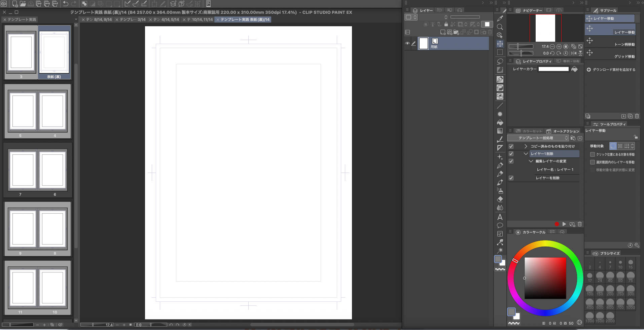Select the Zoom magnifier tool

click(x=500, y=27)
